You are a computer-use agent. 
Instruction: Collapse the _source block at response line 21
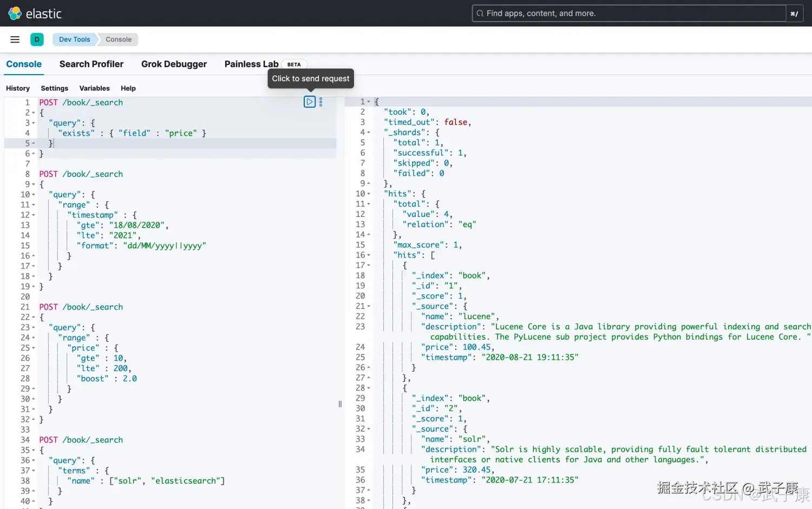pos(369,306)
